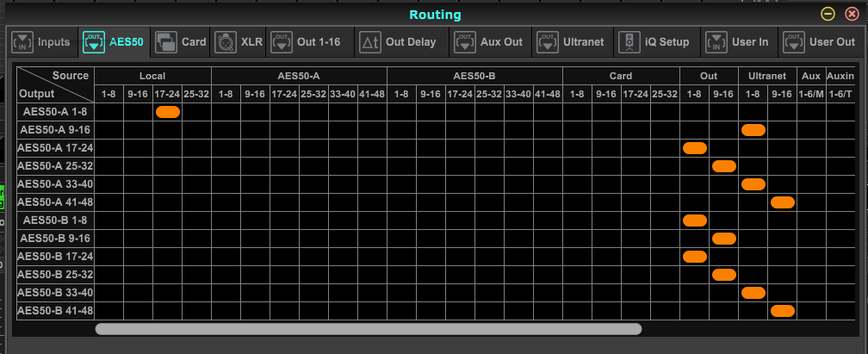Toggle AES50-A 25-32 routing from Out 9-16
Image resolution: width=868 pixels, height=354 pixels.
pyautogui.click(x=724, y=166)
